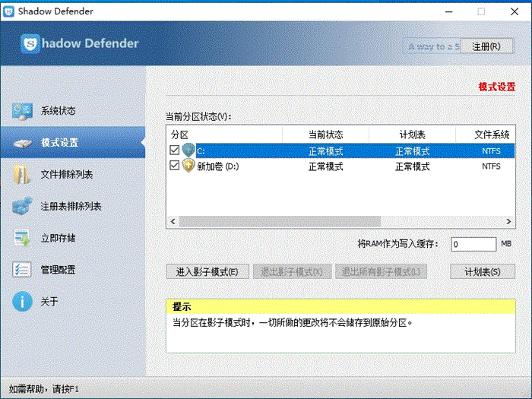Click 正常模式 current status for D: row
The width and height of the screenshot is (532, 399).
click(x=325, y=166)
